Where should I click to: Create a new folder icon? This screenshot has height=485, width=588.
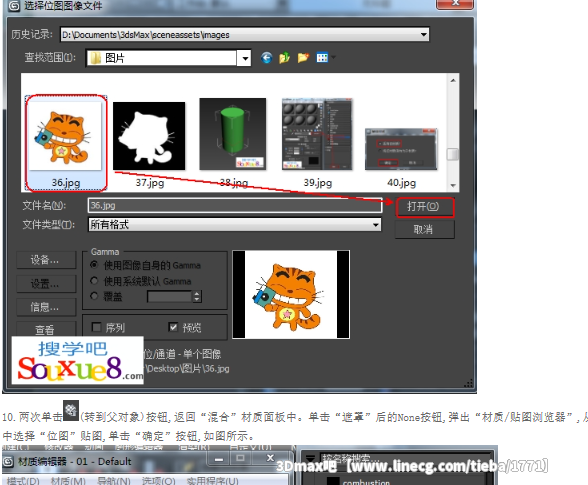[303, 58]
